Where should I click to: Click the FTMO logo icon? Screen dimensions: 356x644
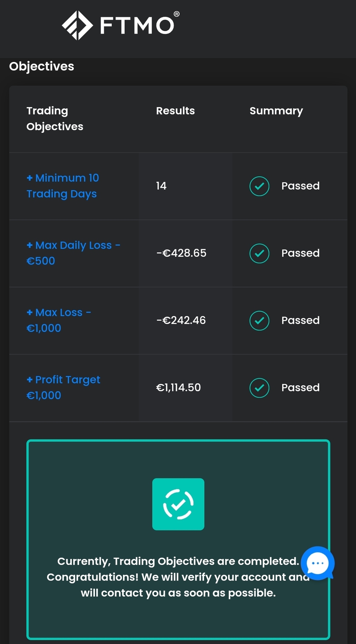coord(77,25)
